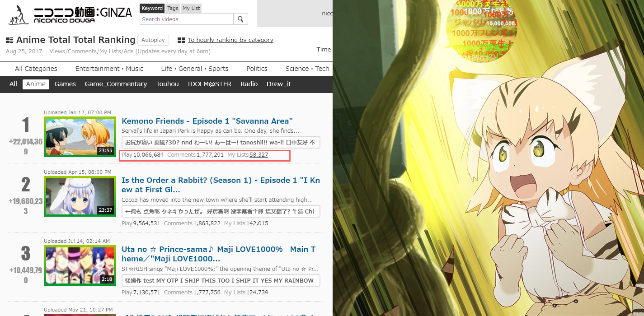Open Is the Order a Rabbit thumbnail
The width and height of the screenshot is (644, 316).
coord(80,196)
